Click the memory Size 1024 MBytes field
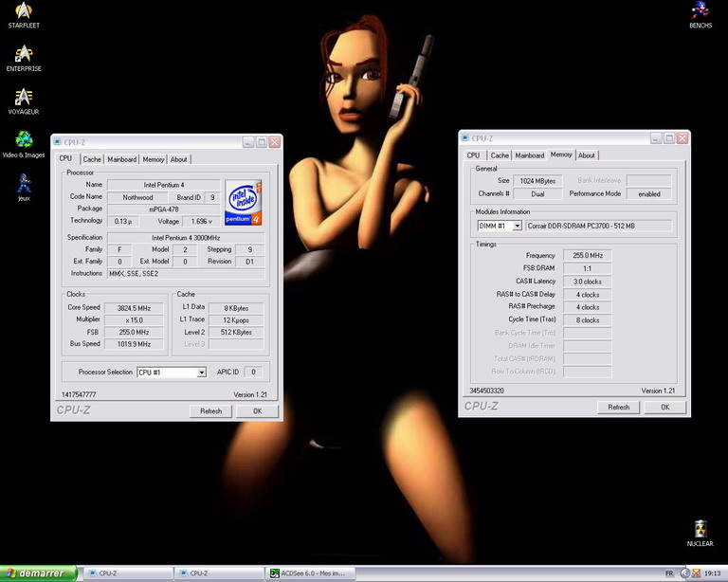The image size is (728, 582). (537, 181)
